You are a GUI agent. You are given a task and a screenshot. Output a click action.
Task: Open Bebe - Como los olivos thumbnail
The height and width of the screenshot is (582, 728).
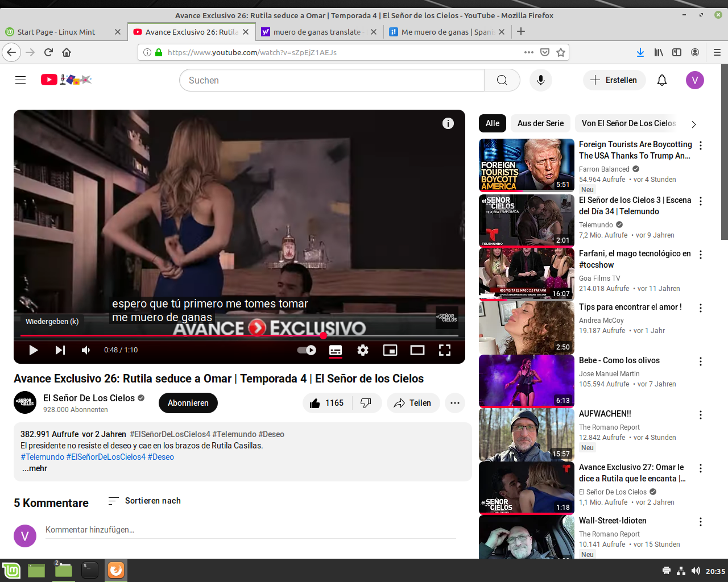527,381
